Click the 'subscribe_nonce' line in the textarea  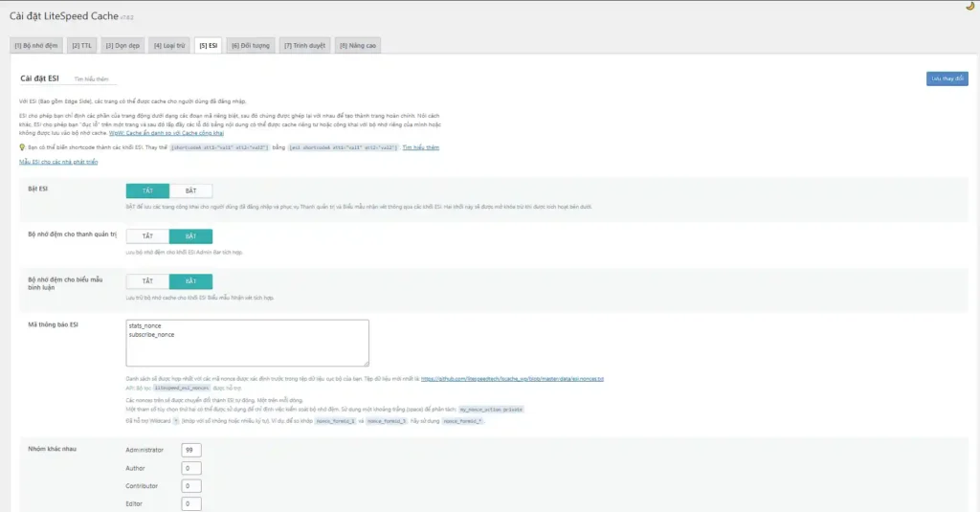coord(152,334)
